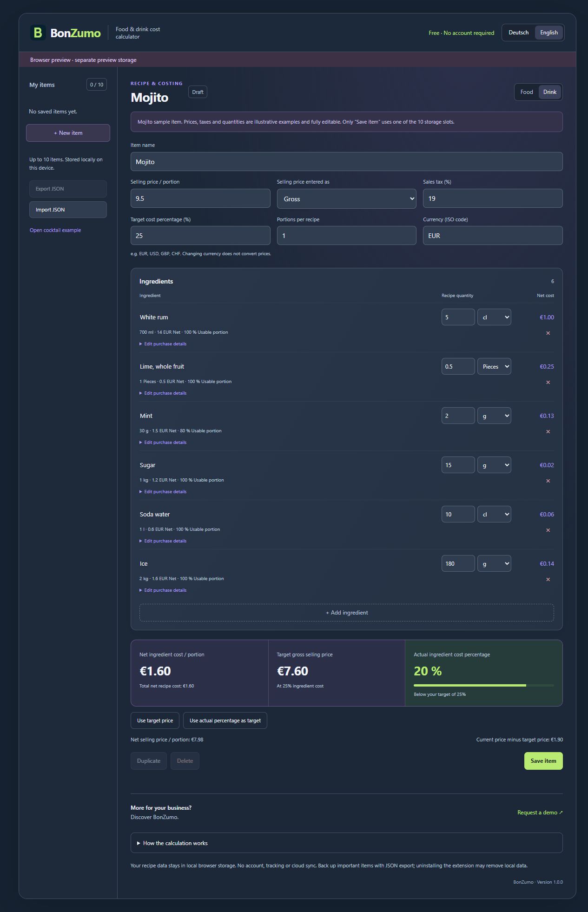The width and height of the screenshot is (588, 912).
Task: Open White rum unit dropdown
Action: click(494, 317)
